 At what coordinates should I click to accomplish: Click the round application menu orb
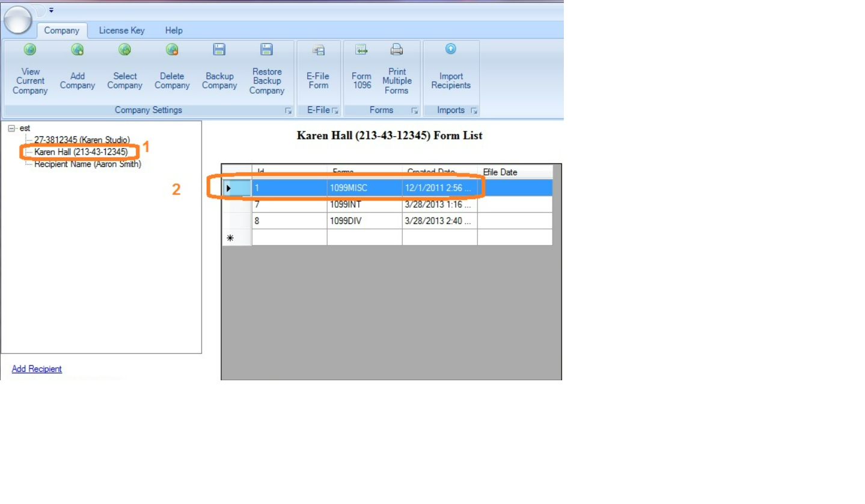pos(17,19)
